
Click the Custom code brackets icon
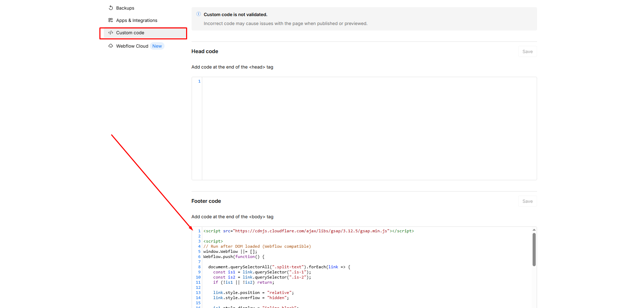(x=111, y=33)
